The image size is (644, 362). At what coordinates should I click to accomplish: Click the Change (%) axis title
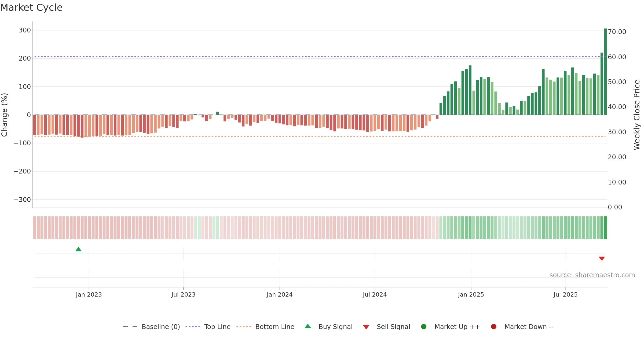pyautogui.click(x=4, y=115)
